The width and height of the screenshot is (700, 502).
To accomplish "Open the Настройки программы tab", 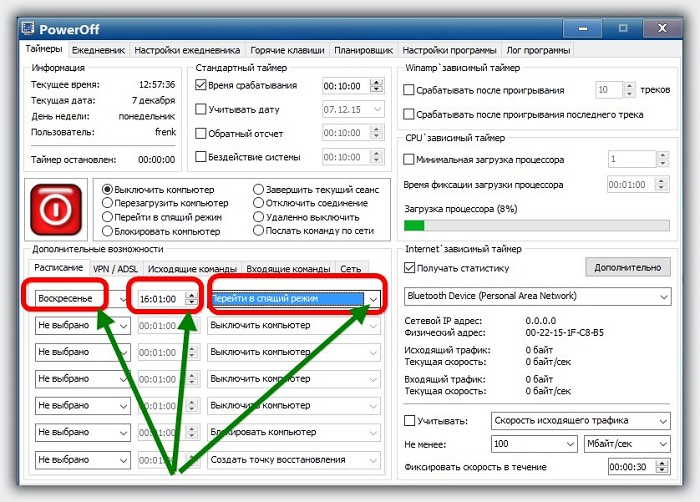I will (449, 50).
